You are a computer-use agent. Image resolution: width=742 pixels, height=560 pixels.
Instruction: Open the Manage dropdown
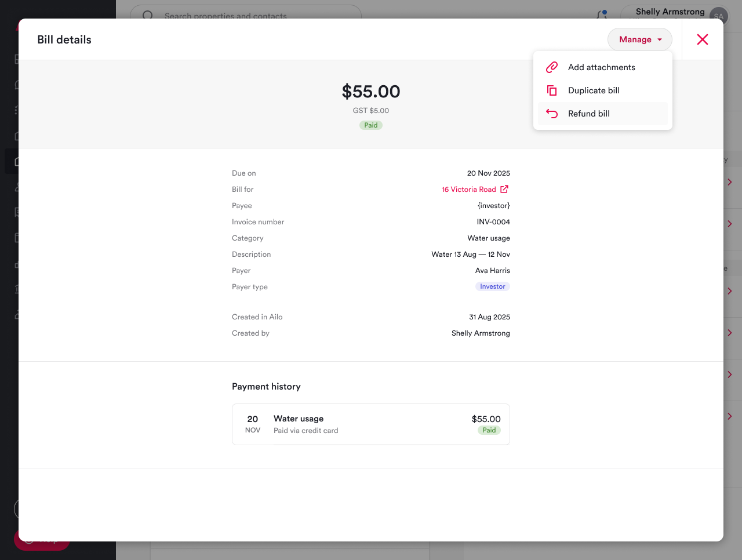[x=639, y=39]
